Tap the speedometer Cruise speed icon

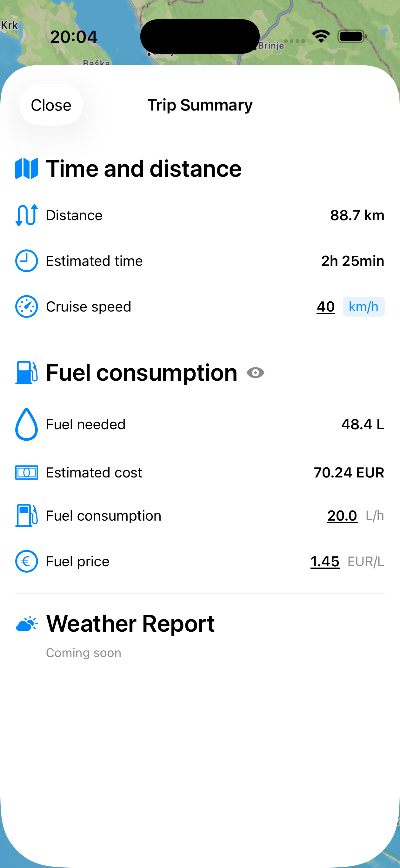click(26, 307)
